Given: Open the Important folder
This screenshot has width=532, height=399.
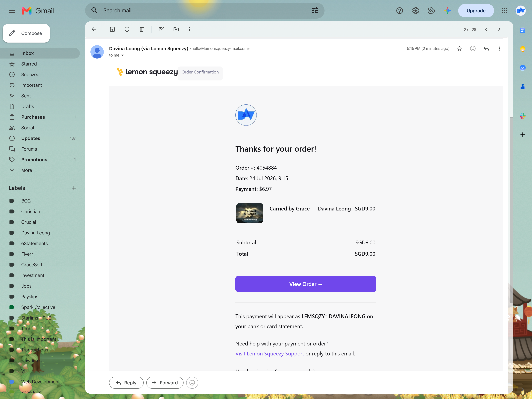Looking at the screenshot, I should 40,85.
